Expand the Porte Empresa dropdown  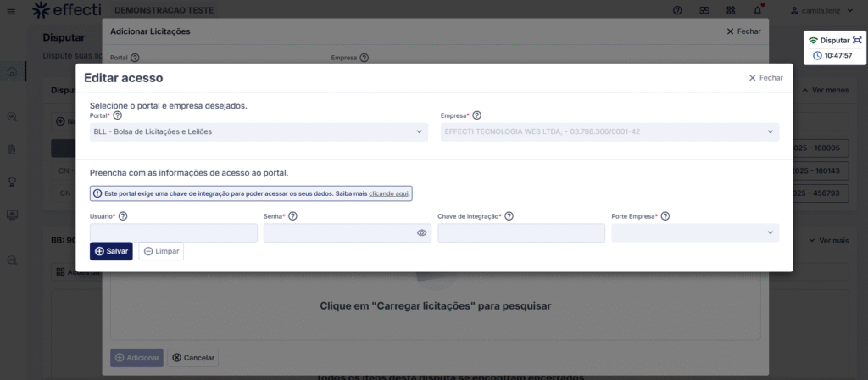coord(694,232)
